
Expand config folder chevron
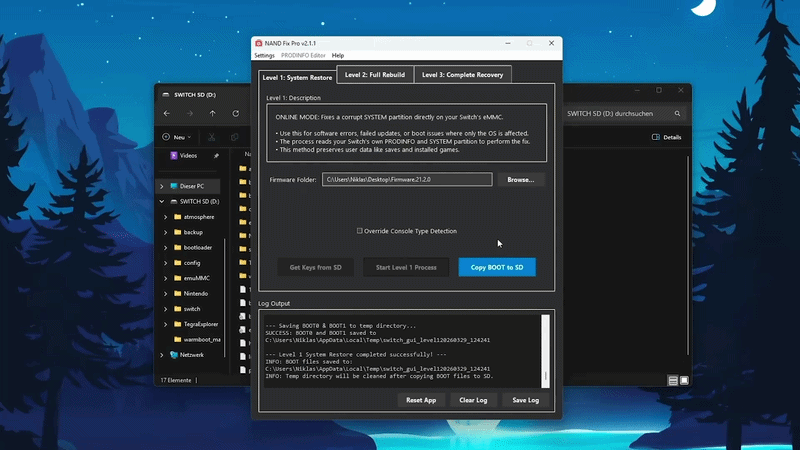(165, 263)
